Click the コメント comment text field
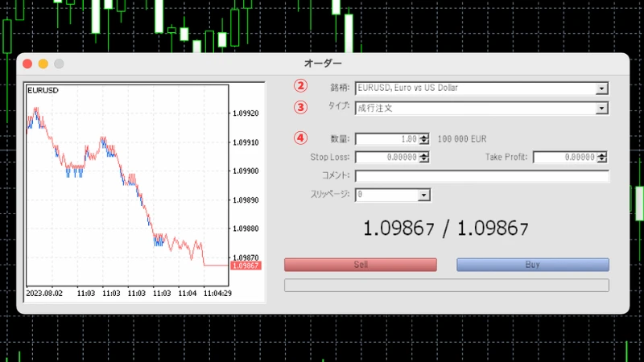The width and height of the screenshot is (644, 362). tap(481, 176)
